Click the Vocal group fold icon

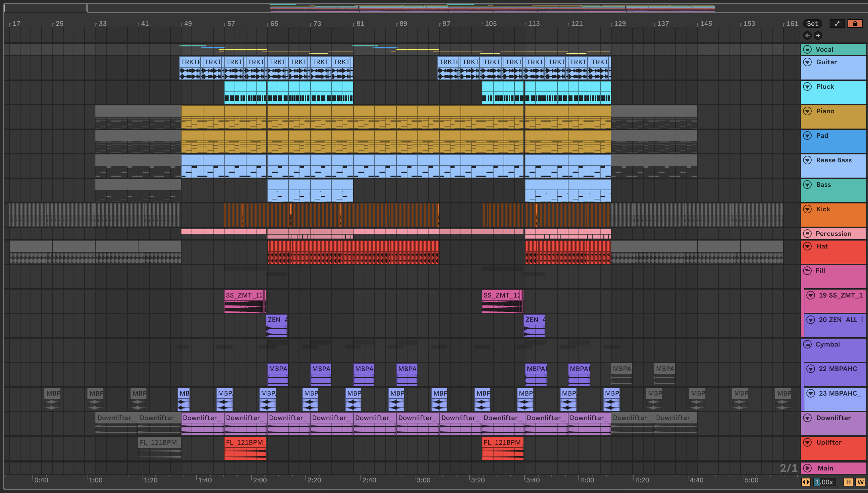[807, 49]
